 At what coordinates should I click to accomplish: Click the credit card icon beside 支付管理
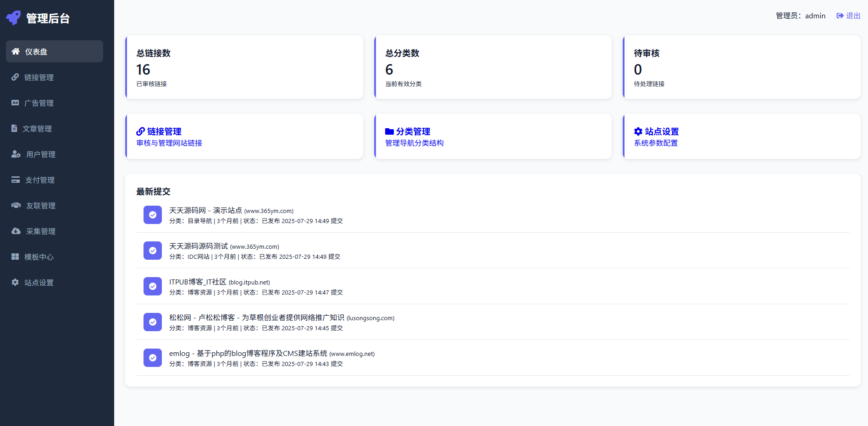click(16, 180)
